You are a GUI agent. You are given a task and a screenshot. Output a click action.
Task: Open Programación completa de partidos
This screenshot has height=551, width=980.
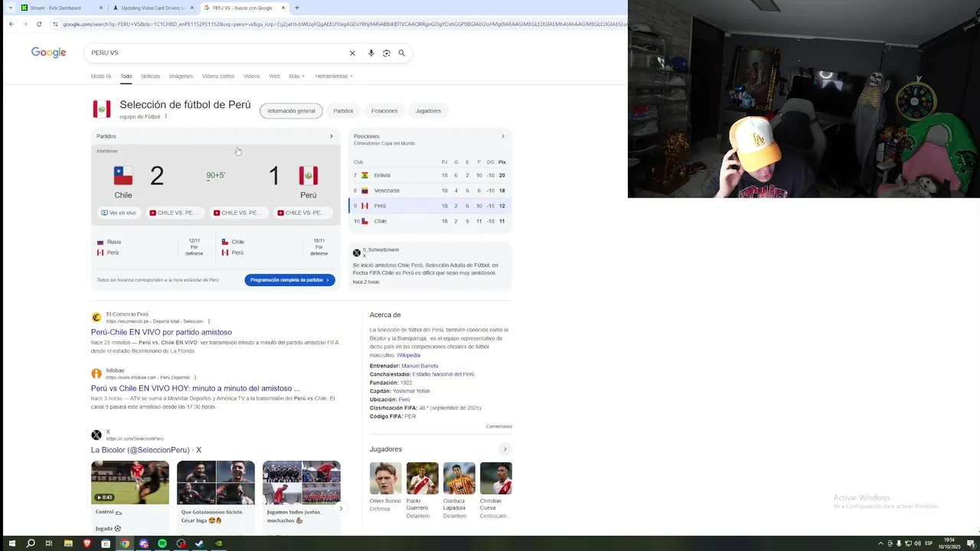[289, 280]
